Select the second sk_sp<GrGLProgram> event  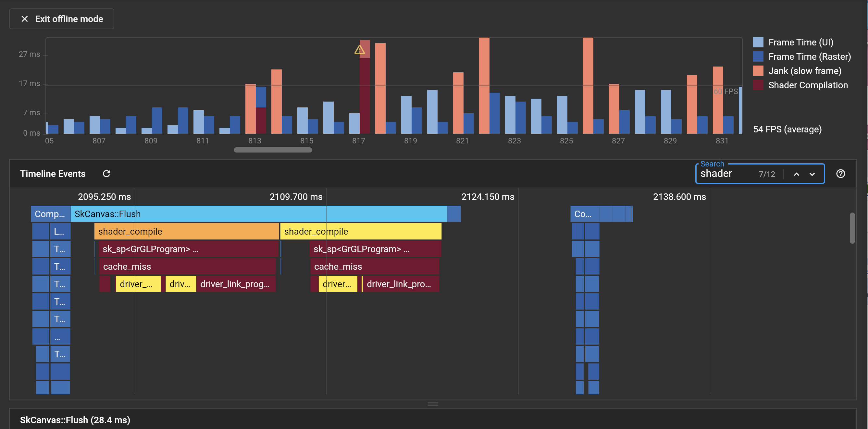375,249
